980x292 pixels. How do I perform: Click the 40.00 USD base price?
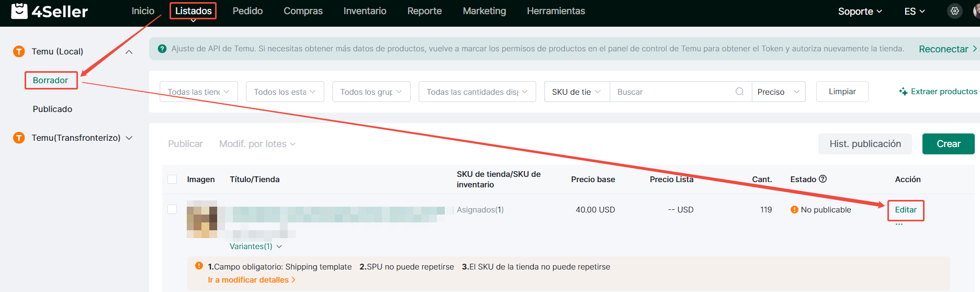(595, 210)
